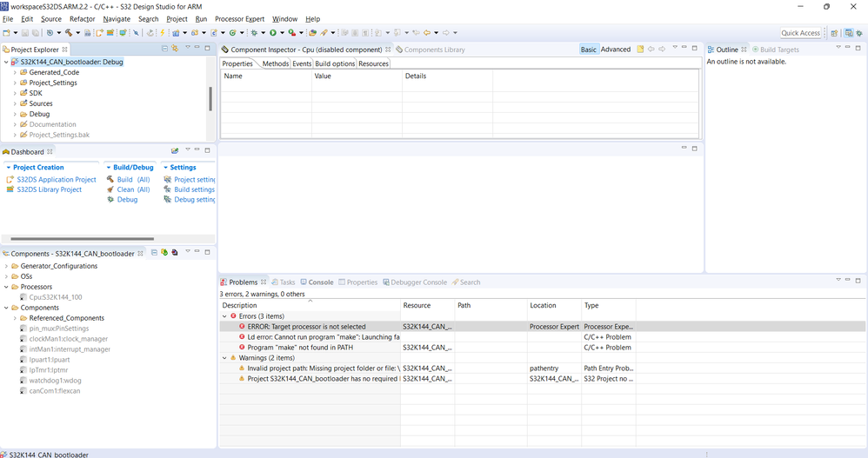
Task: Open dropdown arrow next to Run button
Action: 282,33
